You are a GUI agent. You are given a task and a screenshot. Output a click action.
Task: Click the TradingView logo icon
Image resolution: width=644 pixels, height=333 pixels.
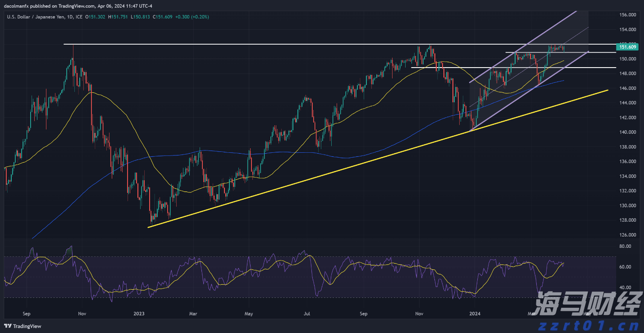tap(8, 326)
